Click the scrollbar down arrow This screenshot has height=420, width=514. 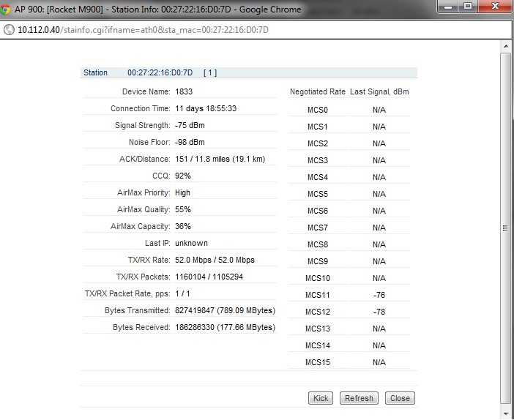(506, 413)
